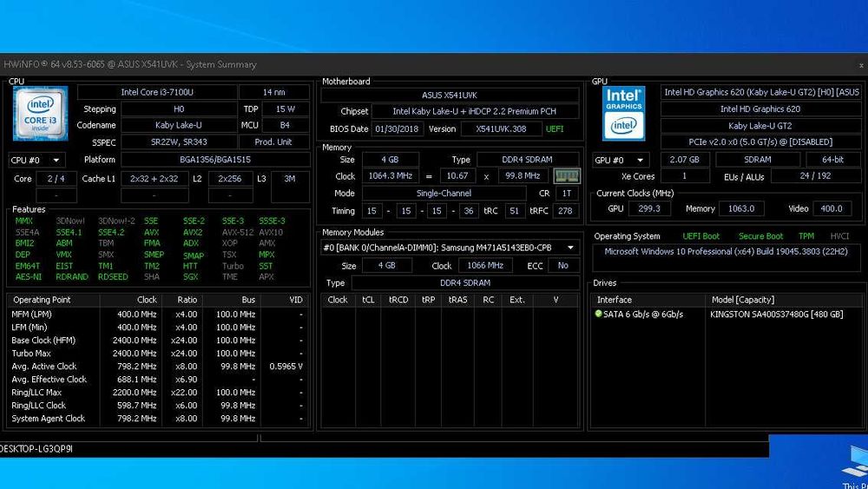Click the Kaby Lake-U GT2 GPU codename
The height and width of the screenshot is (489, 868).
pyautogui.click(x=760, y=126)
